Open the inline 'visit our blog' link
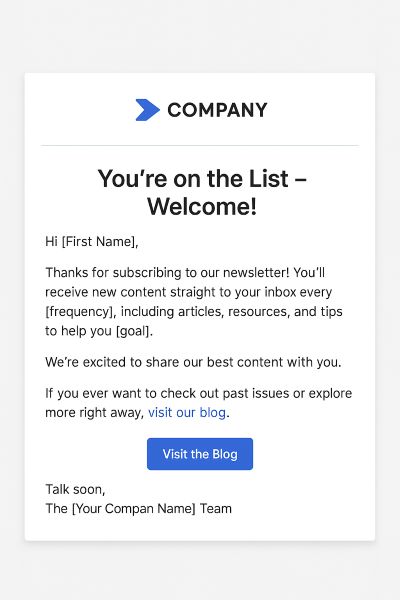Viewport: 400px width, 600px height. tap(187, 412)
